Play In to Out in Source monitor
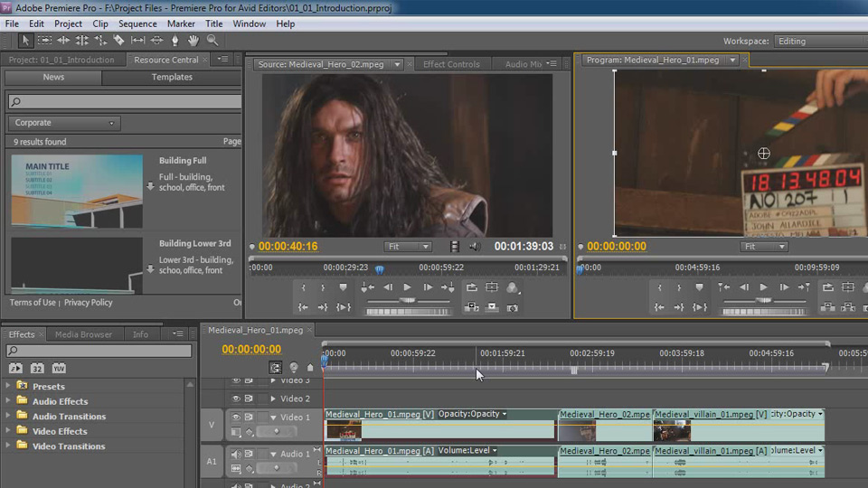This screenshot has width=868, height=488. [344, 307]
